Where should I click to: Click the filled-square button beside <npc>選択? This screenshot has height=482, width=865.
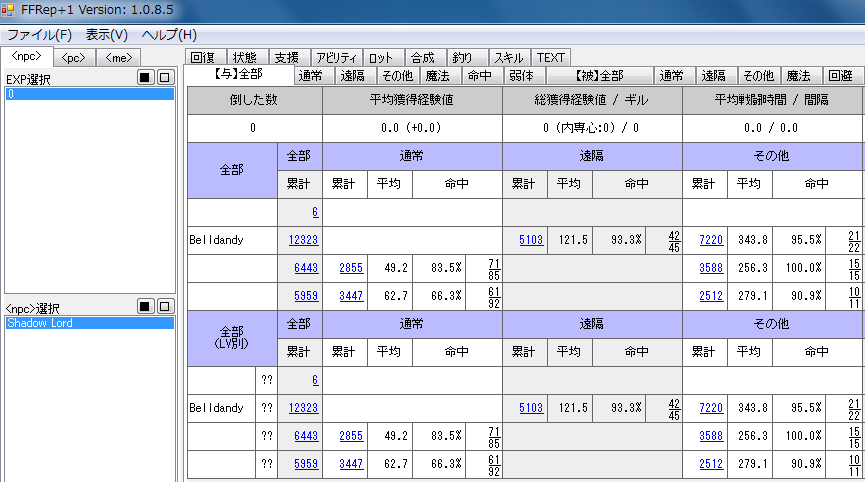[x=146, y=307]
